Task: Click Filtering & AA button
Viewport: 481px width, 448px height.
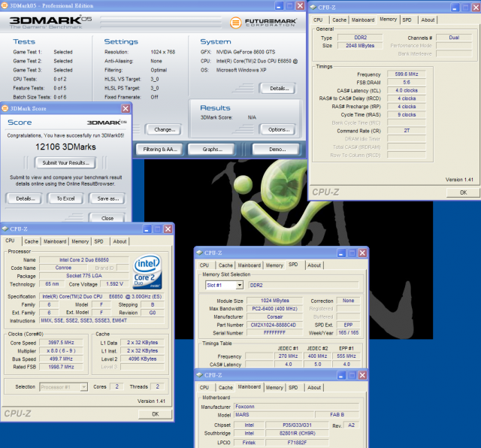Action: (x=159, y=150)
